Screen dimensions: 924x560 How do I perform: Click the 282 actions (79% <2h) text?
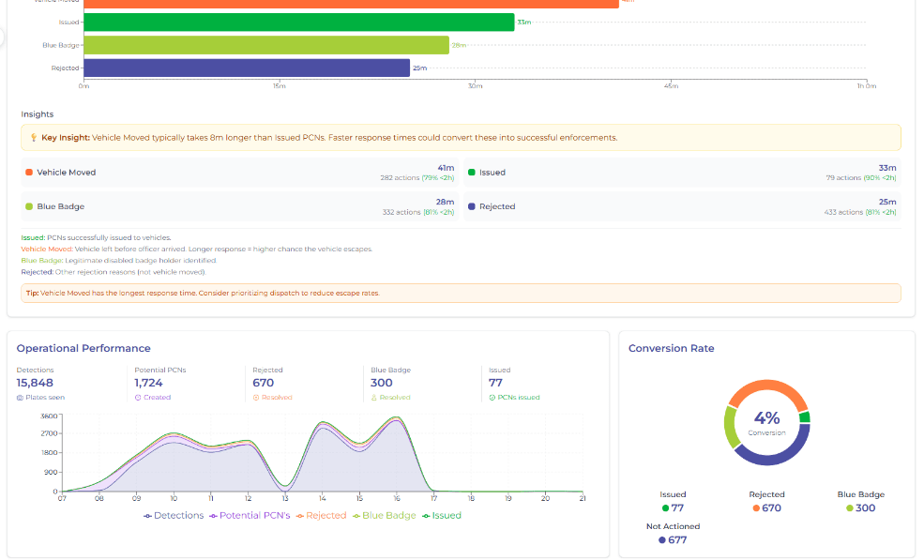[417, 177]
